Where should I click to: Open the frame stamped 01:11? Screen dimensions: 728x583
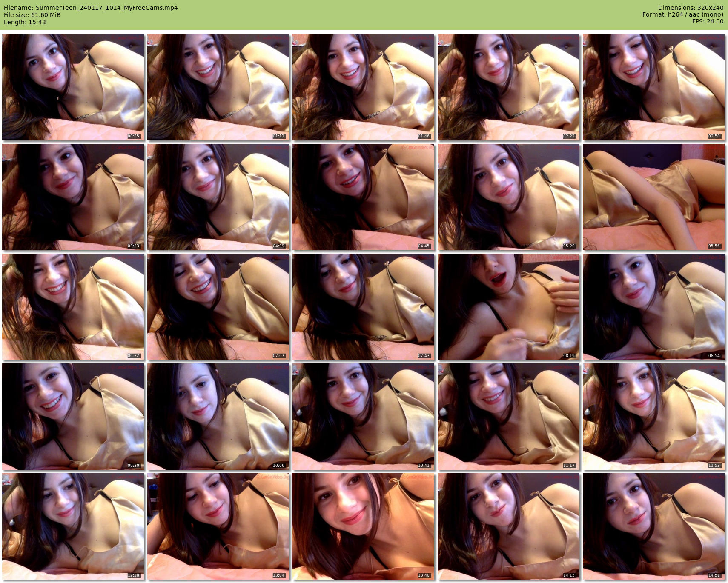coord(218,87)
